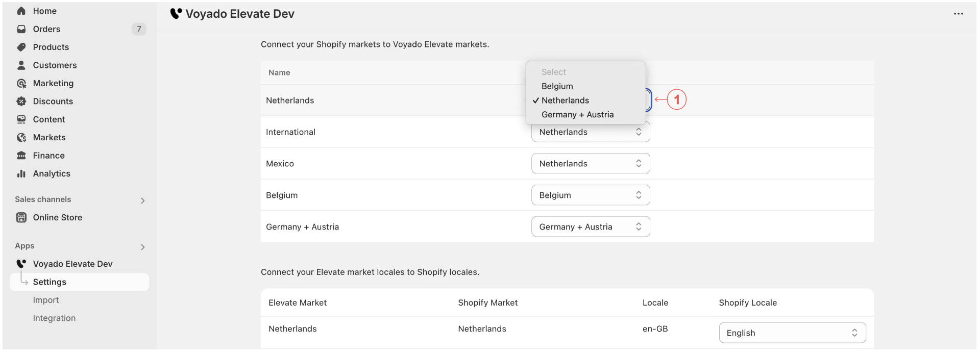The height and width of the screenshot is (353, 980).
Task: Open the English Shopify Locale dropdown
Action: coord(792,333)
